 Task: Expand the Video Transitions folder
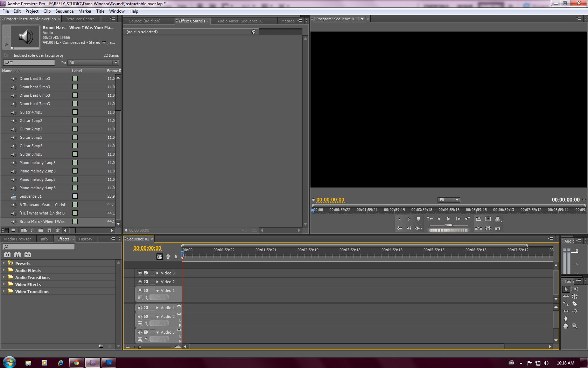[x=4, y=291]
